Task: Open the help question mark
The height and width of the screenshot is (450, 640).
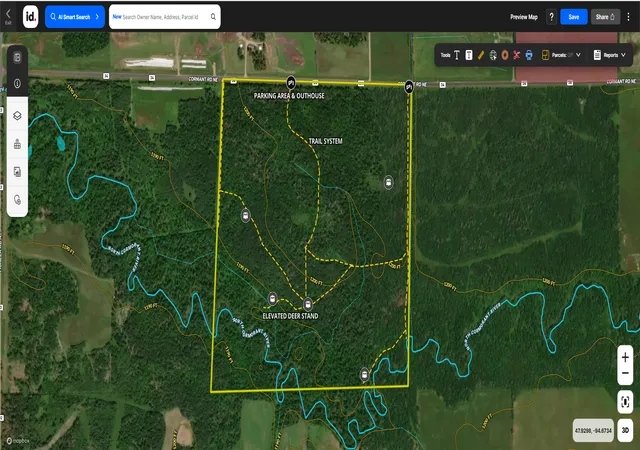Action: 551,17
